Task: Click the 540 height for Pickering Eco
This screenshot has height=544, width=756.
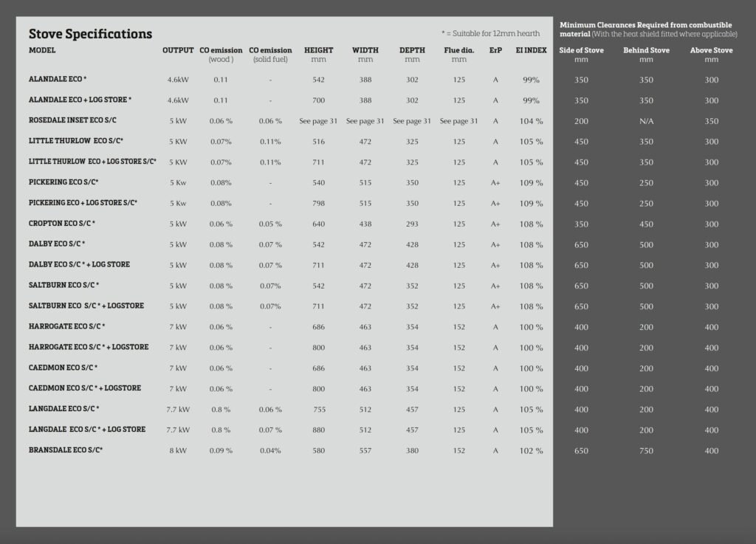Action: [319, 182]
